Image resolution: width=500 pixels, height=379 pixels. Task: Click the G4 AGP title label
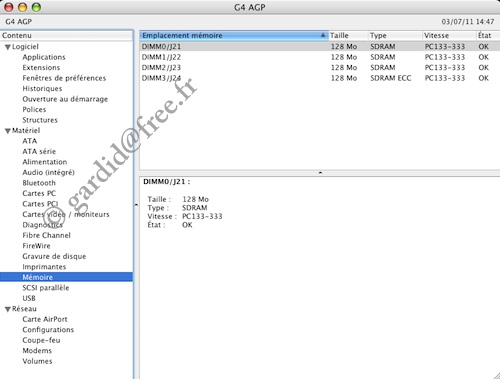250,7
